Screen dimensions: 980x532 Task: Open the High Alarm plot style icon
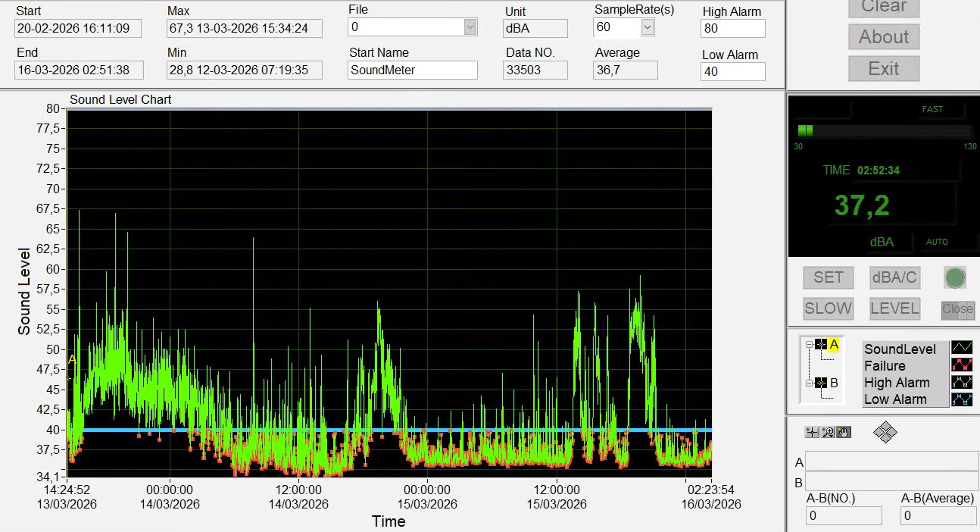[x=961, y=382]
